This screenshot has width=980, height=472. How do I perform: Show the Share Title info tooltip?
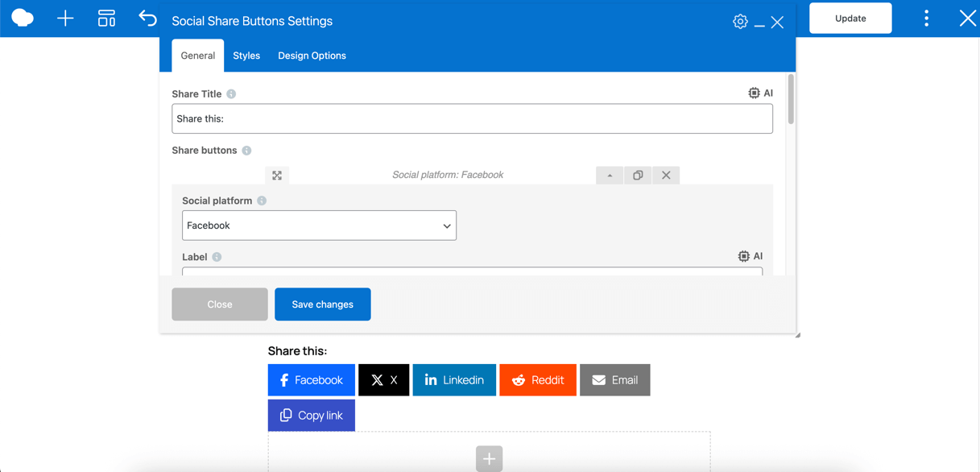pos(231,93)
